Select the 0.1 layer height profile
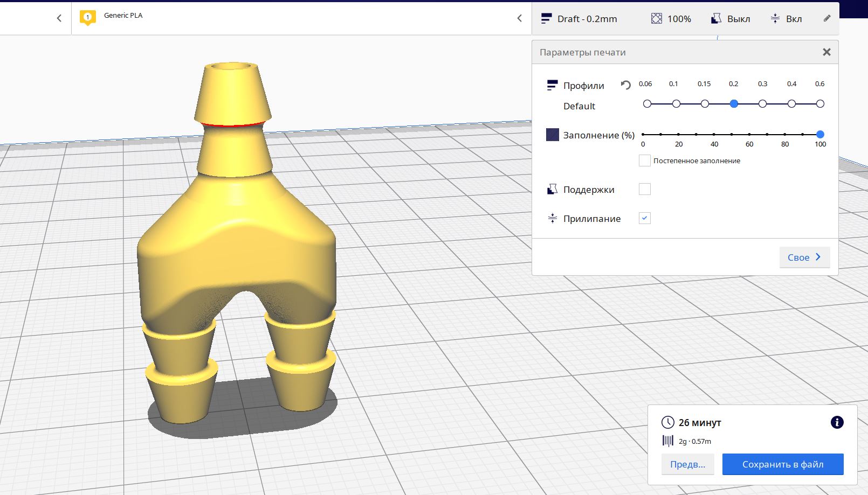 click(676, 104)
